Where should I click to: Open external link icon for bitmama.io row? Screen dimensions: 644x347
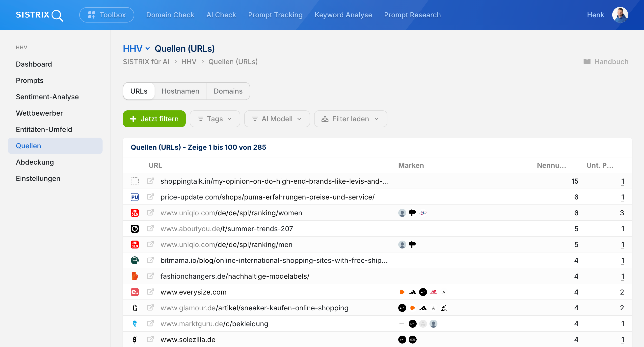point(150,260)
